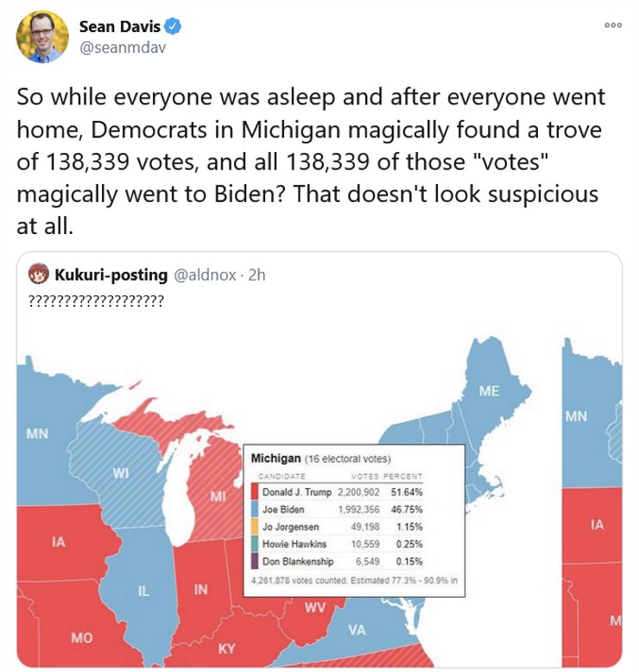
Task: Select Maine (ME) on the map
Action: point(489,391)
